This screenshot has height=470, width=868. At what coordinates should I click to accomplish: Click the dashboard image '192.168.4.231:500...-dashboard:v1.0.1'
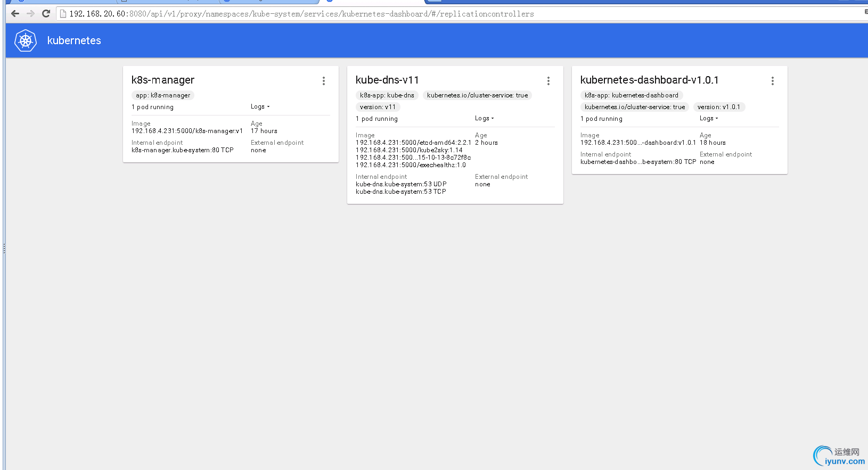(x=638, y=143)
